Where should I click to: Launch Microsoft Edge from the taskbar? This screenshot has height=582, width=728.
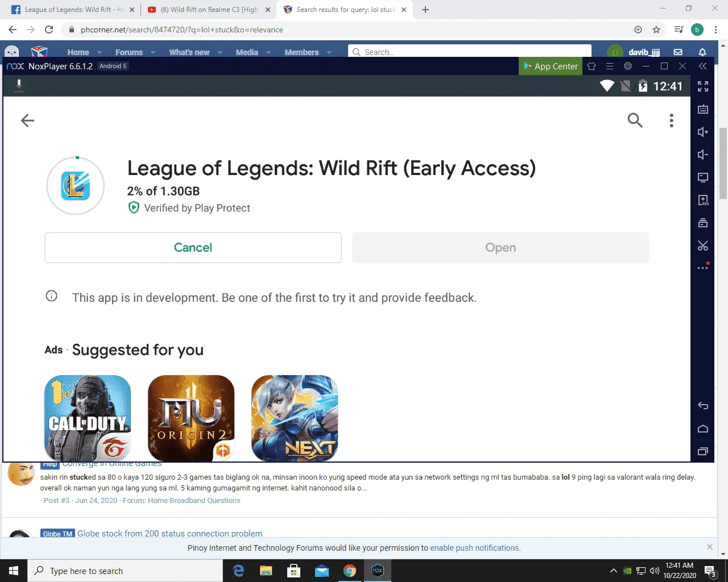[x=238, y=571]
